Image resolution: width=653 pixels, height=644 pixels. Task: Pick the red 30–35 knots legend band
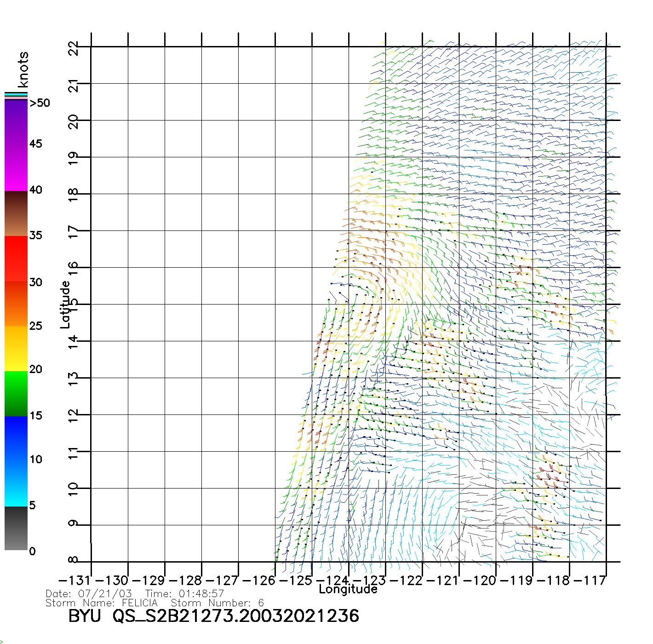tap(16, 259)
